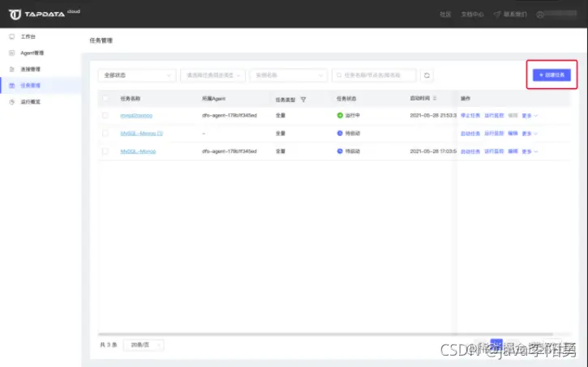Open the user account avatar menu
Screen dimensions: 588x367
pyautogui.click(x=540, y=15)
